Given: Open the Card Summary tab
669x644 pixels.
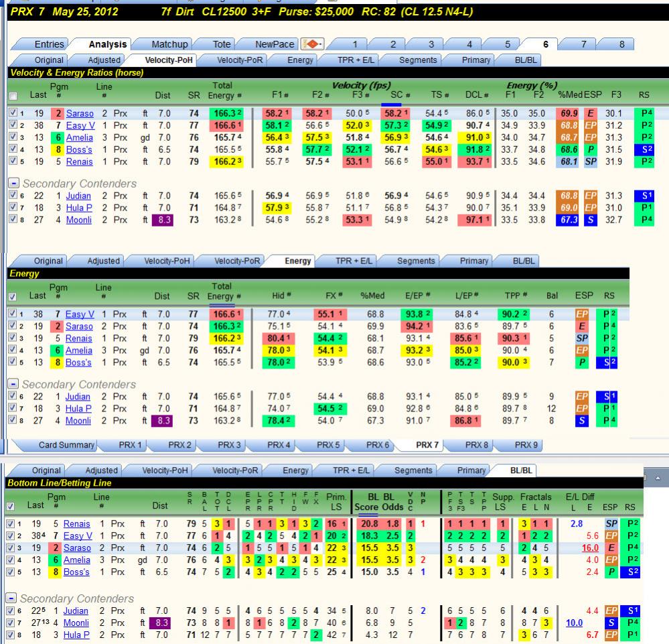Looking at the screenshot, I should (66, 445).
